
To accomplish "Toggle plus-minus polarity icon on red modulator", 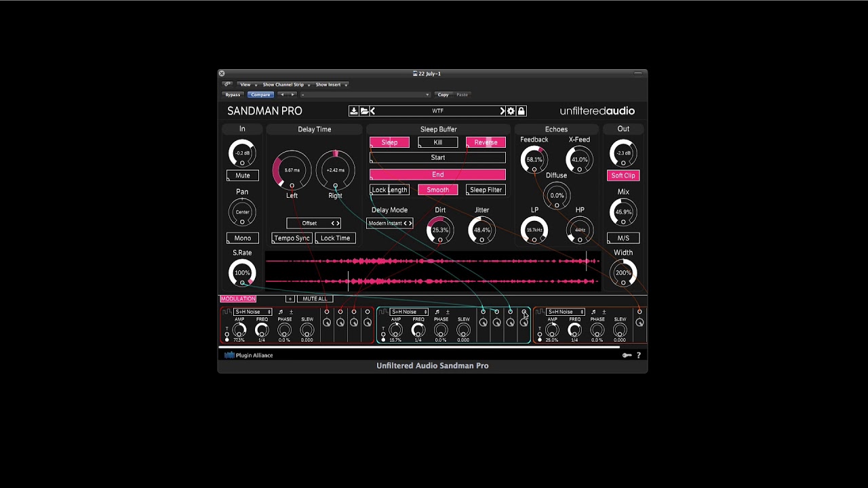I will (291, 312).
